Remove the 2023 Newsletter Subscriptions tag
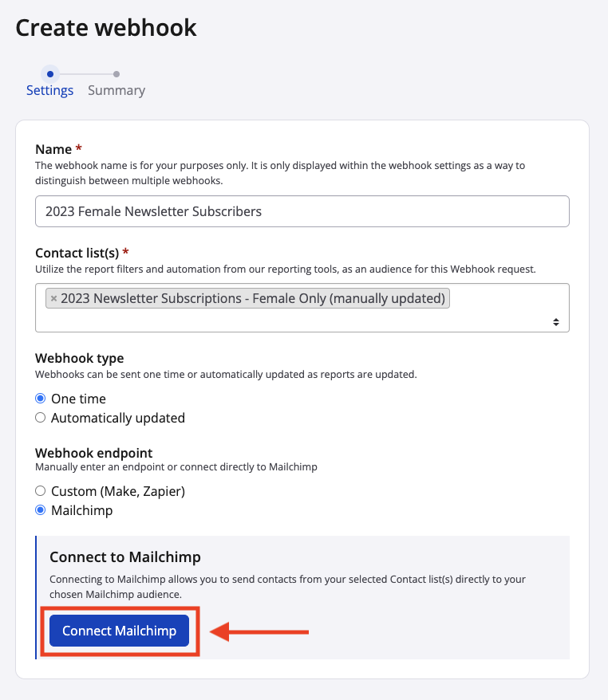Screen dimensions: 608x700 click(53, 299)
